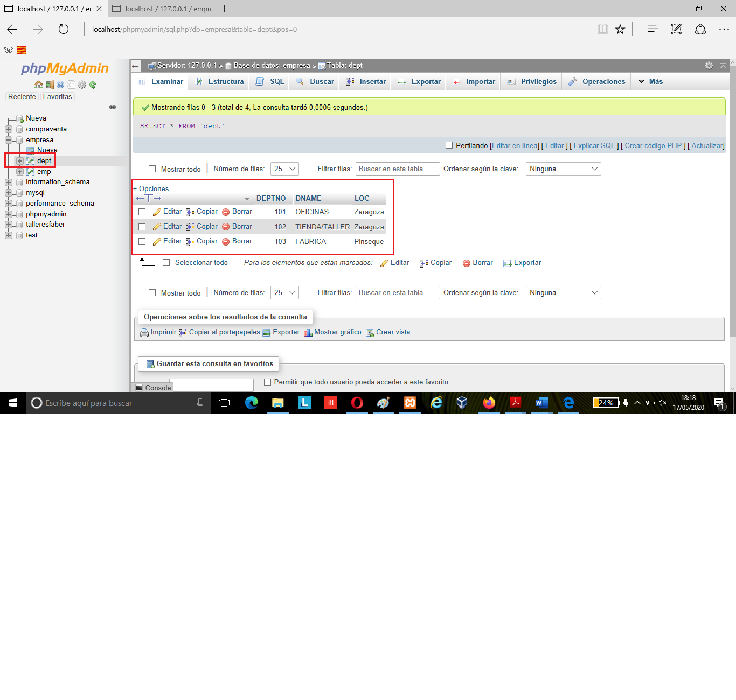The image size is (736, 700).
Task: Click the Imprimir printer icon
Action: pyautogui.click(x=144, y=333)
